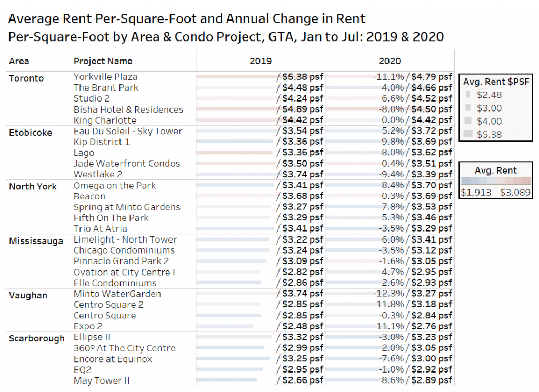Select the 'Vaughan' area label
Image resolution: width=539 pixels, height=392 pixels.
tap(28, 296)
